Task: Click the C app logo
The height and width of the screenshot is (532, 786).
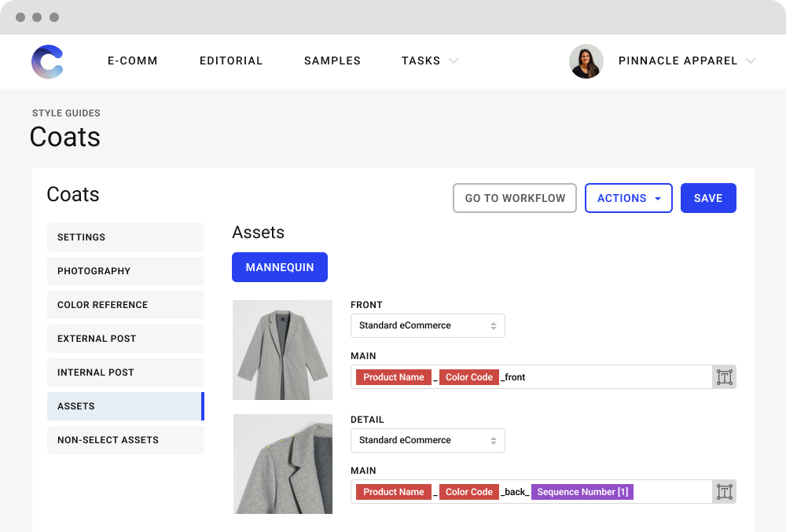Action: pyautogui.click(x=47, y=61)
